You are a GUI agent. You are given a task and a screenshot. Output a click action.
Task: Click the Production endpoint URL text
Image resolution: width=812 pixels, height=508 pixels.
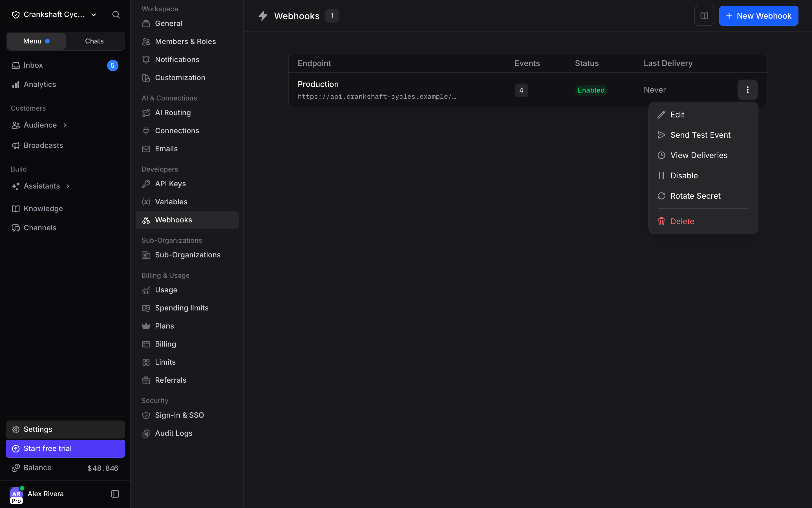click(376, 97)
